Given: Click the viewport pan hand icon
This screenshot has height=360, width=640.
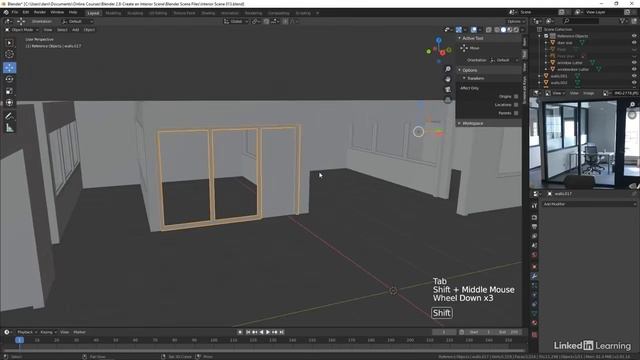Looking at the screenshot, I should coord(448,79).
